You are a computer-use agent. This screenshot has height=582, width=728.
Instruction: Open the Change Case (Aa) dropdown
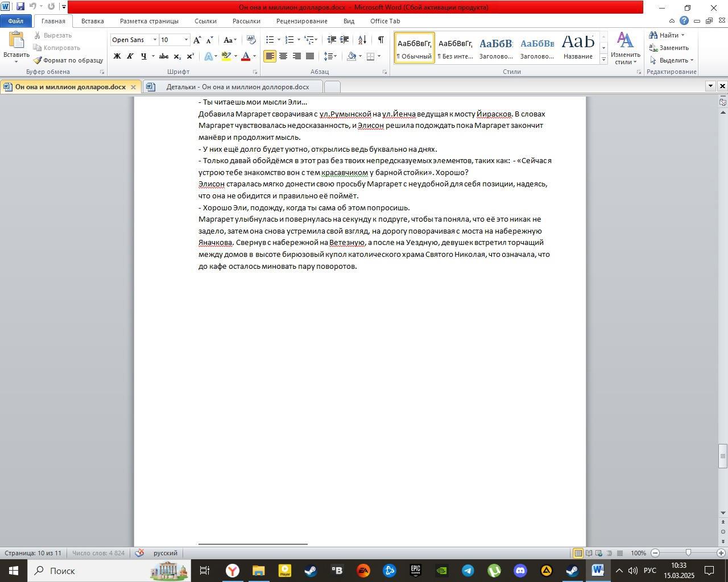[230, 40]
